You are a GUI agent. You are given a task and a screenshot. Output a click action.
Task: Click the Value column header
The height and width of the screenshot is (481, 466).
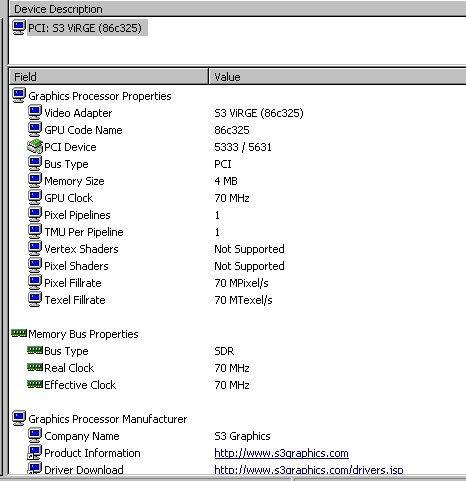(x=337, y=77)
